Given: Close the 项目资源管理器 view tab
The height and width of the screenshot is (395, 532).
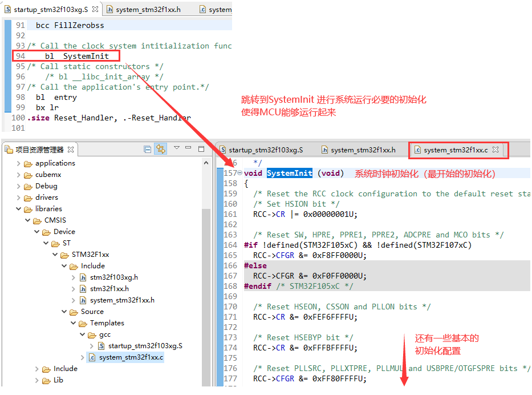Looking at the screenshot, I should tap(71, 150).
